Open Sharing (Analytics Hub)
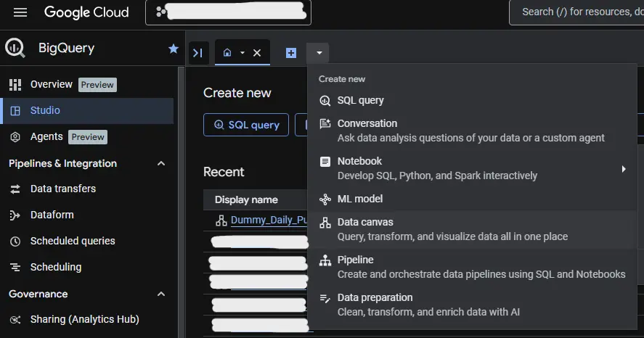644x338 pixels. tap(86, 320)
